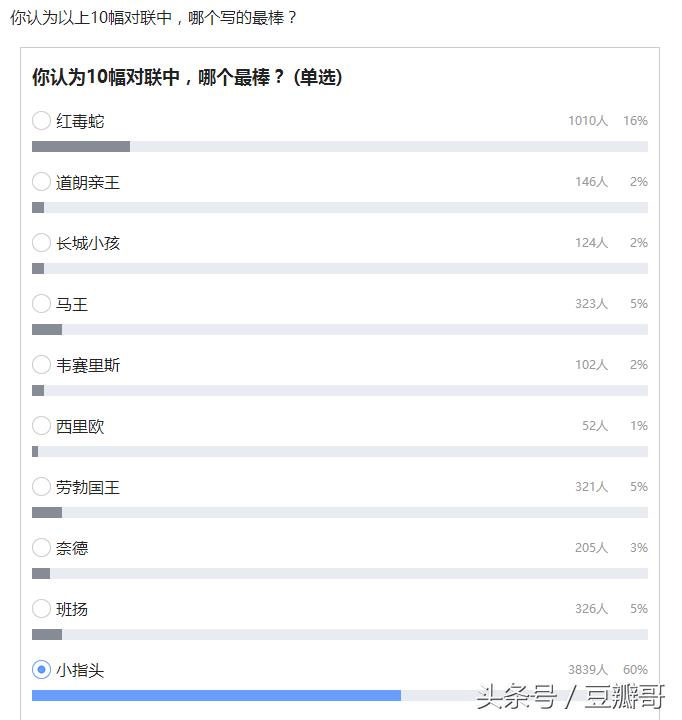Click the 3839人 vote count

click(x=588, y=669)
